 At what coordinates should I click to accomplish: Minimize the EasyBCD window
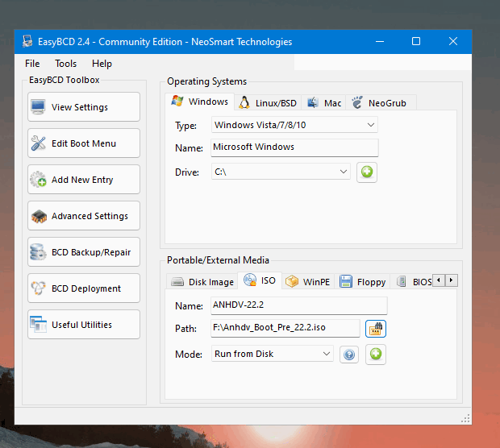point(380,41)
